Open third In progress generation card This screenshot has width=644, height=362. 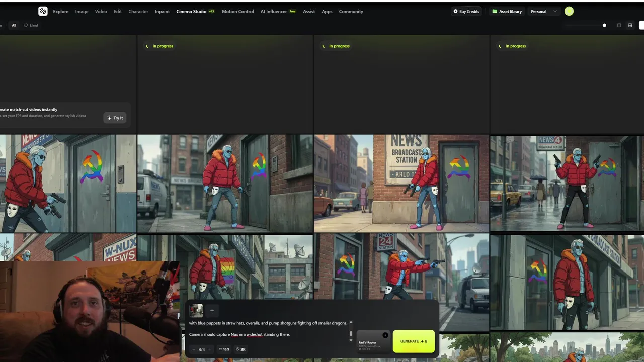pos(567,84)
